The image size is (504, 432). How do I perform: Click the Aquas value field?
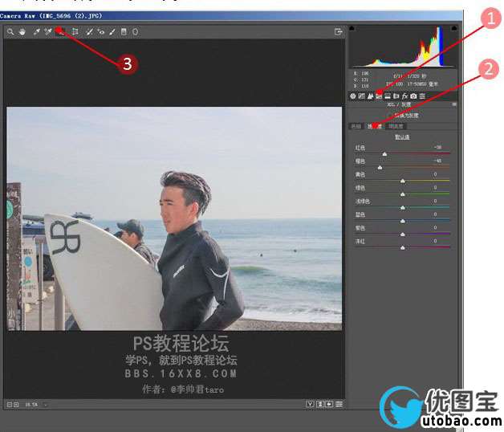(x=437, y=201)
